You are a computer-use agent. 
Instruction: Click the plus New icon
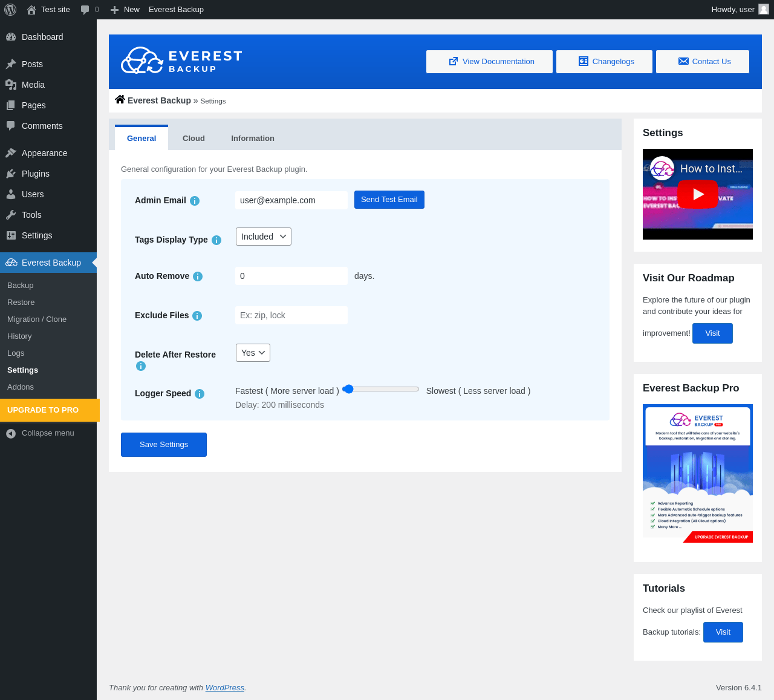(114, 10)
